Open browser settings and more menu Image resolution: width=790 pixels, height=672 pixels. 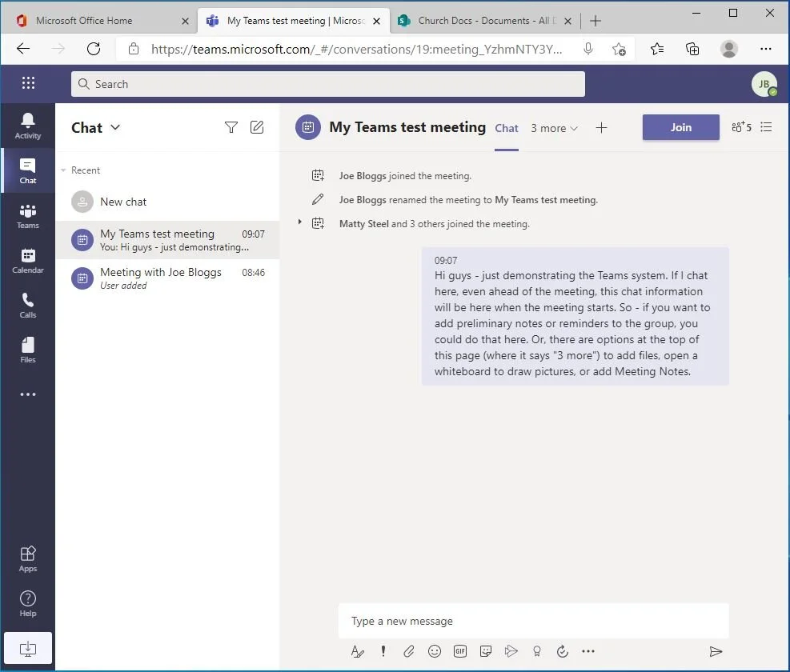[765, 49]
